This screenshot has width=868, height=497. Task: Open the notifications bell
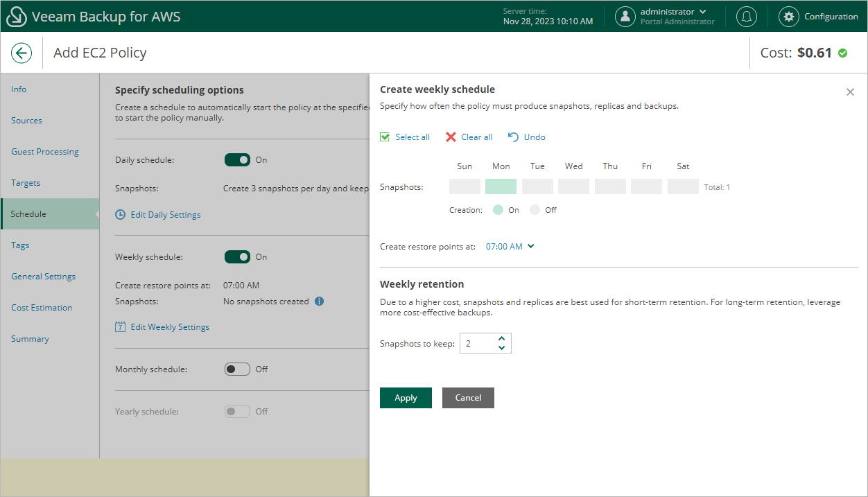coord(747,17)
